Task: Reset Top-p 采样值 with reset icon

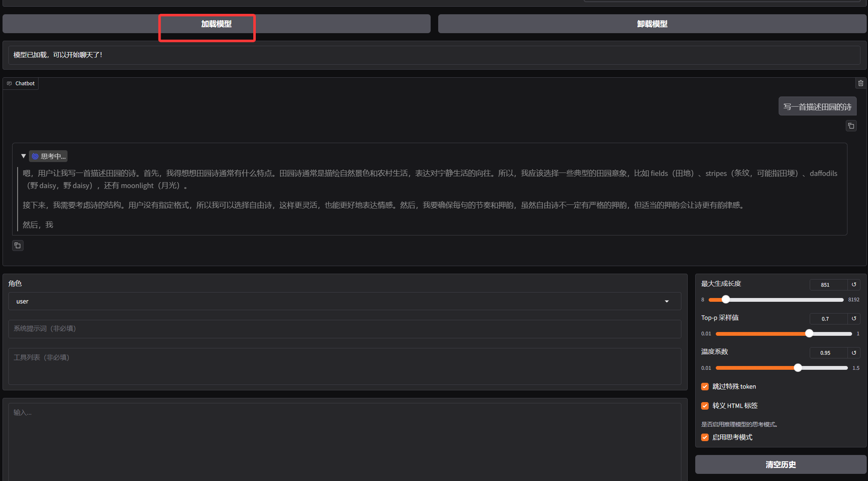Action: pos(854,319)
